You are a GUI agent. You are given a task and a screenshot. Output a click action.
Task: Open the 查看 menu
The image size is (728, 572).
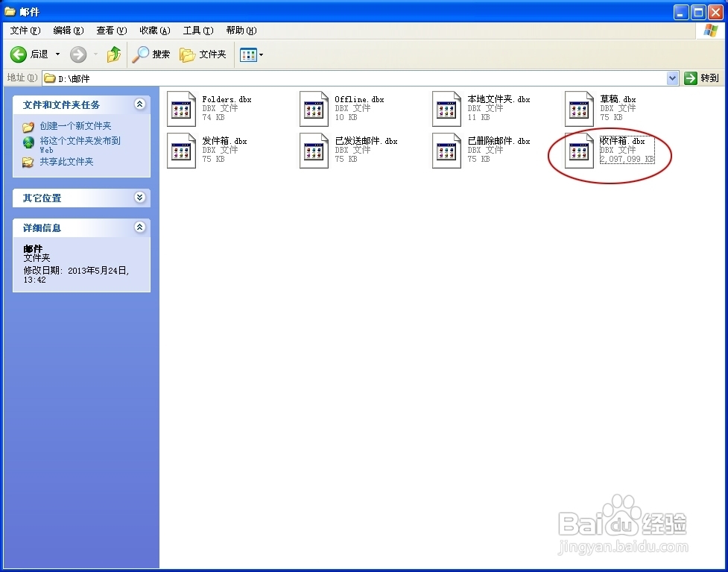(110, 31)
